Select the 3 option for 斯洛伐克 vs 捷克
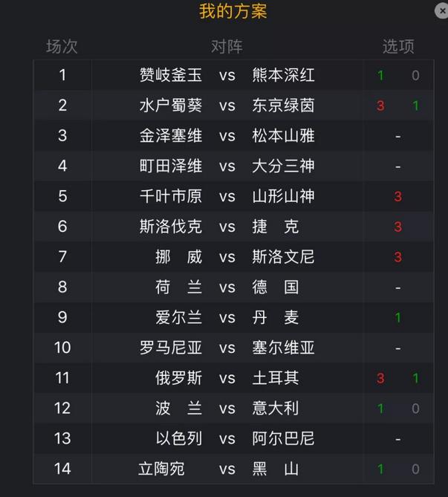Viewport: 448px width, 497px height. [398, 227]
